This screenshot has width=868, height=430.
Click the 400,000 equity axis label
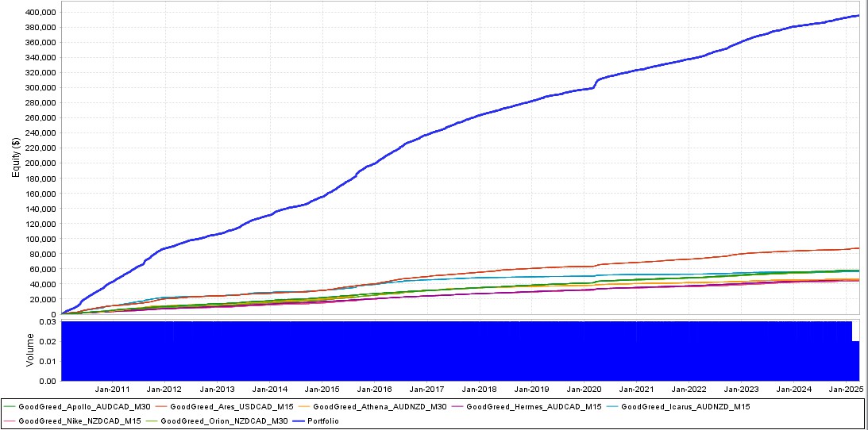41,12
